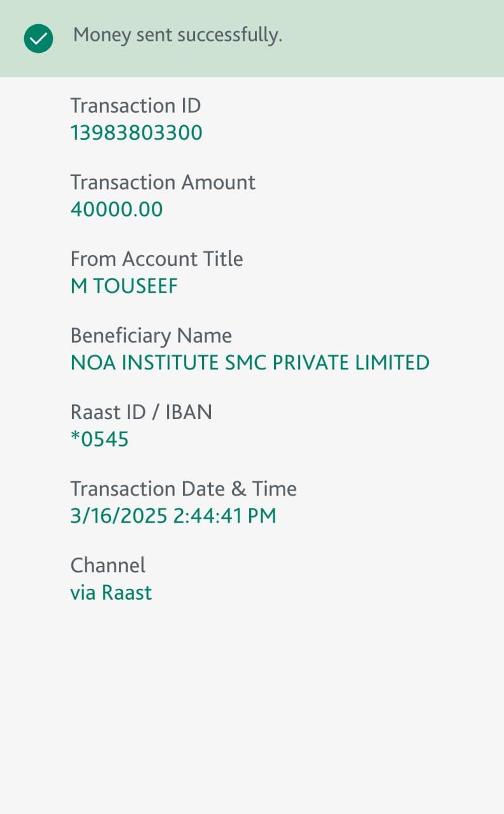
Task: Select the masked account value *0545
Action: click(x=99, y=439)
